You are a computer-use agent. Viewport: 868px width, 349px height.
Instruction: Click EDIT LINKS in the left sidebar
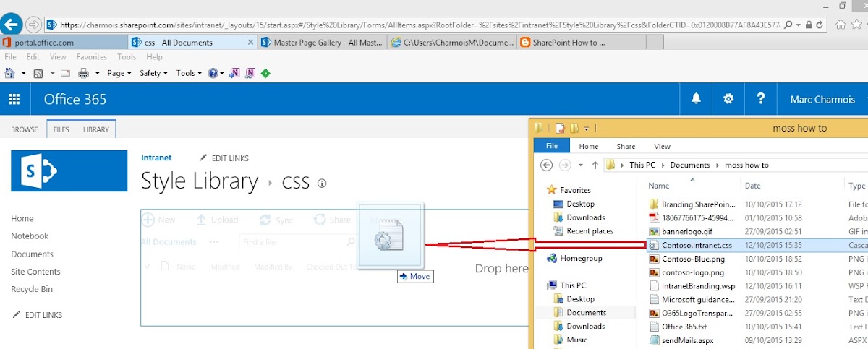click(38, 315)
